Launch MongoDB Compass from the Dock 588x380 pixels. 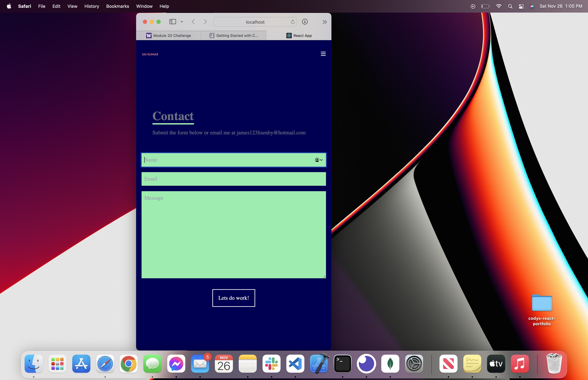[x=390, y=364]
